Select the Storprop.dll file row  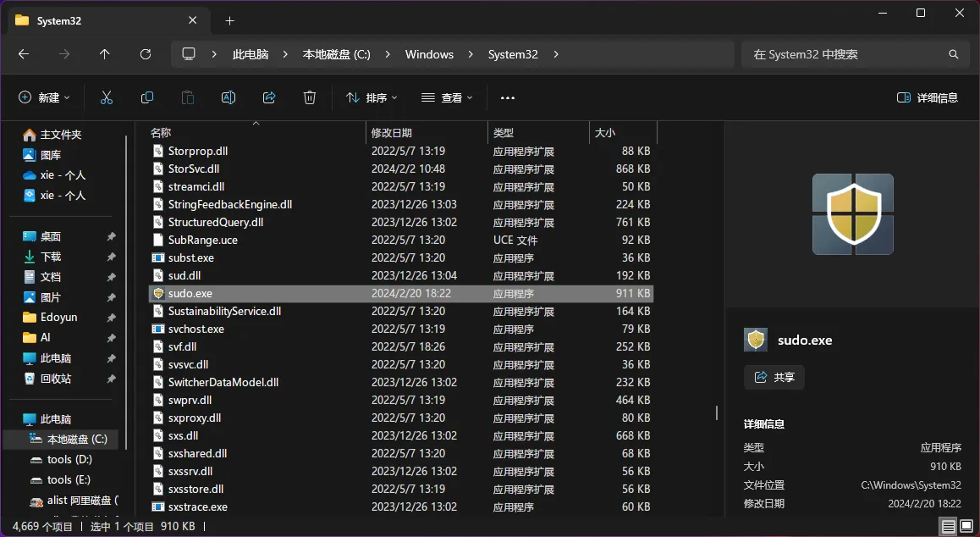tap(400, 151)
